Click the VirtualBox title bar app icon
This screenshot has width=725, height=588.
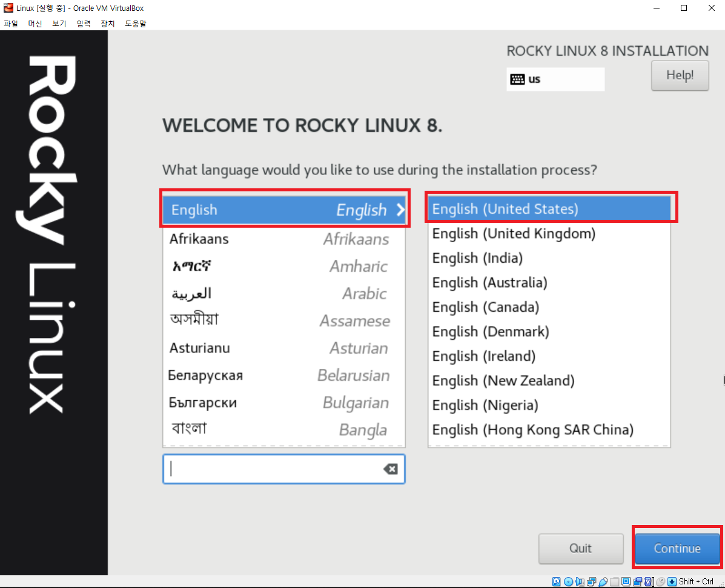(x=8, y=8)
